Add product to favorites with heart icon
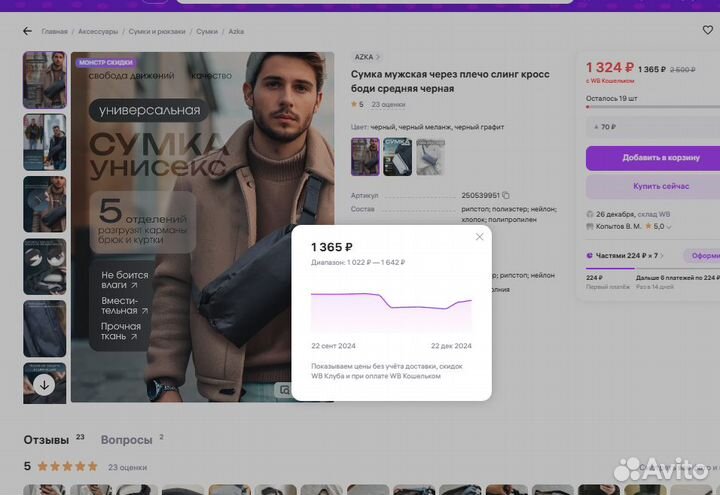720x495 pixels. [708, 30]
